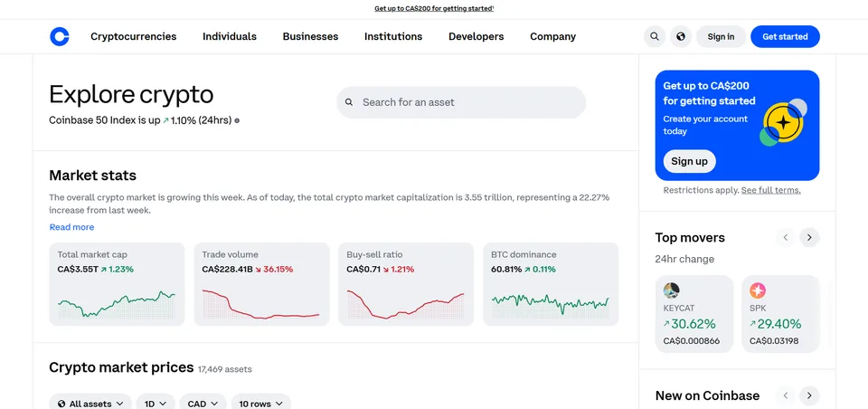This screenshot has width=868, height=409.
Task: Open the See full terms link
Action: [770, 190]
